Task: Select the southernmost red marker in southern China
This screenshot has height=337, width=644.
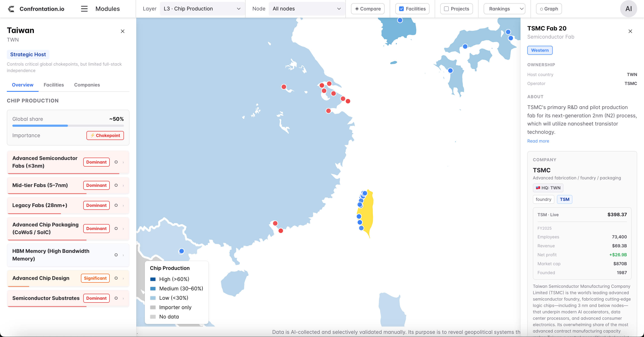Action: pyautogui.click(x=281, y=230)
